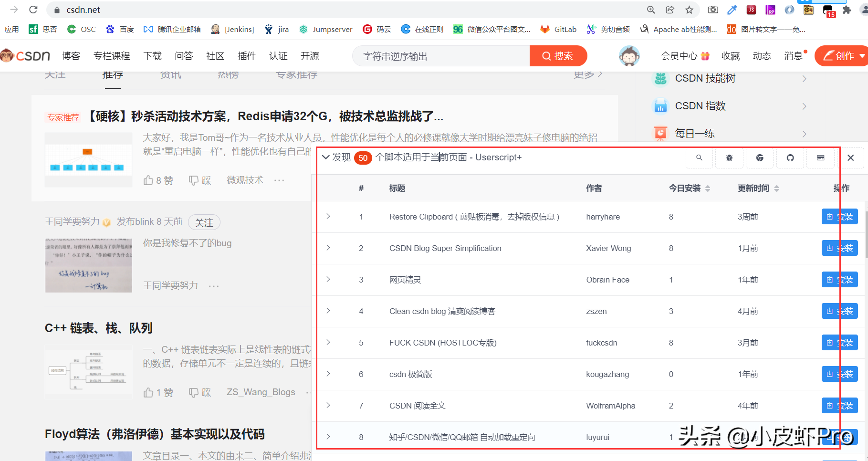
Task: Open the GitLab bookmark
Action: pyautogui.click(x=558, y=29)
